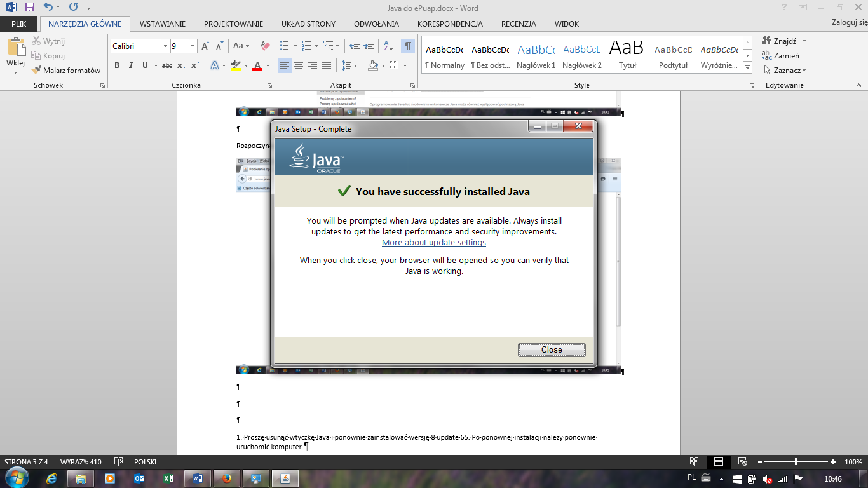Open the line spacing dropdown
The width and height of the screenshot is (868, 488).
coord(349,65)
